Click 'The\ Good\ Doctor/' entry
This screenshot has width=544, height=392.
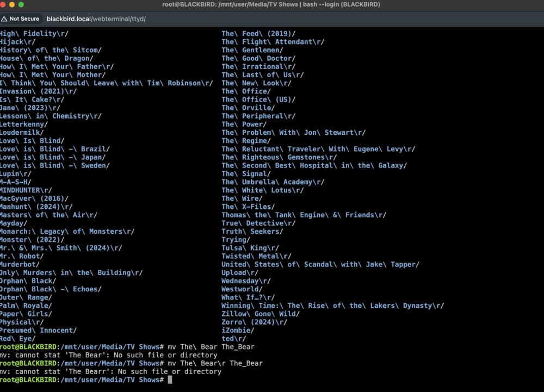click(x=258, y=59)
